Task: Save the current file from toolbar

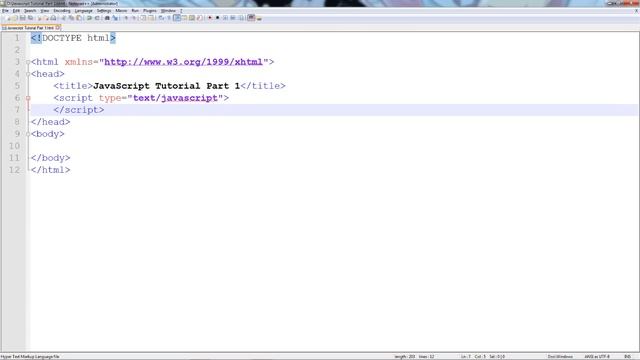Action: [x=22, y=18]
